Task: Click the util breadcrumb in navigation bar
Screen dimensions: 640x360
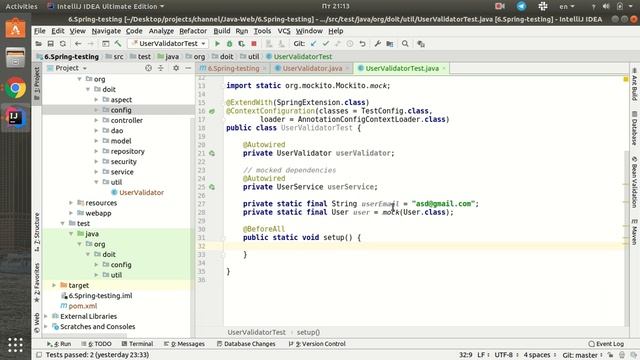Action: 250,57
